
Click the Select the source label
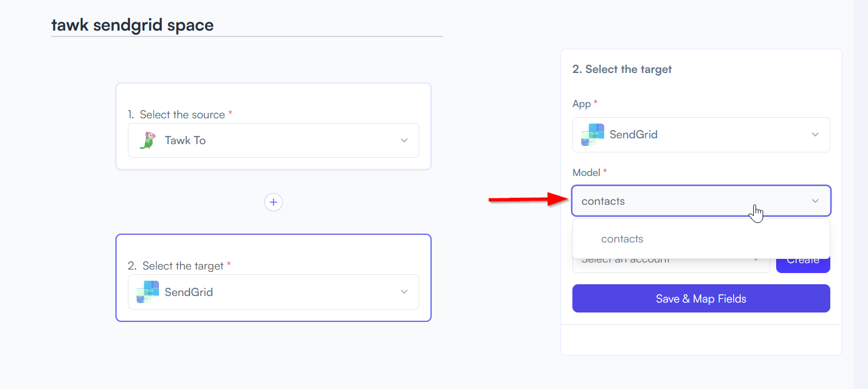pos(182,115)
